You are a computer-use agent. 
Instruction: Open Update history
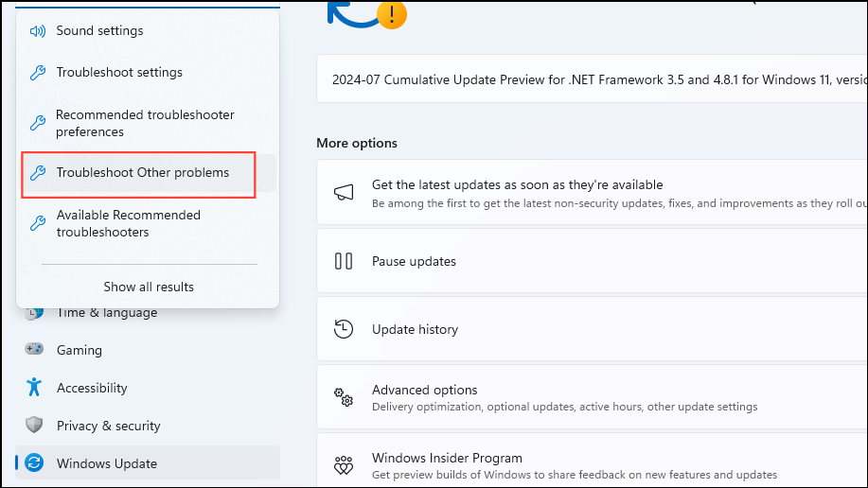pyautogui.click(x=592, y=329)
